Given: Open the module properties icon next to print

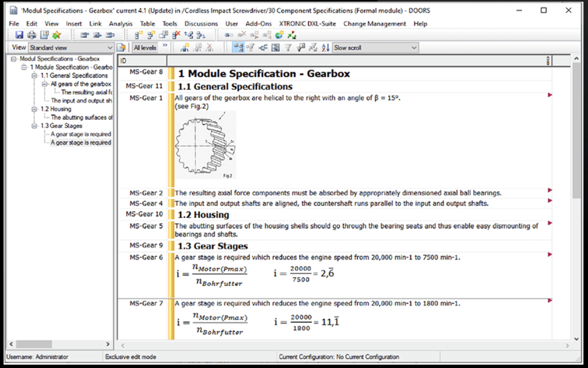Looking at the screenshot, I should tap(44, 35).
